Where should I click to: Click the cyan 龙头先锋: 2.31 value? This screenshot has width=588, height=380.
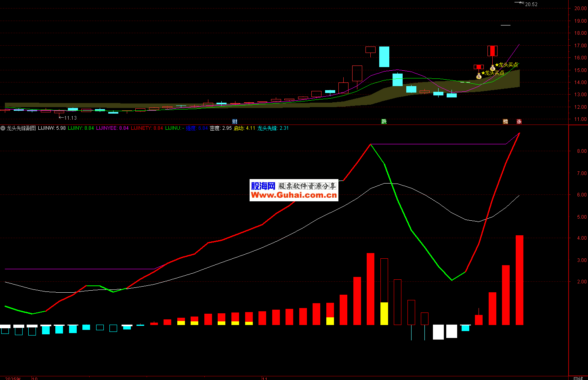pos(273,128)
